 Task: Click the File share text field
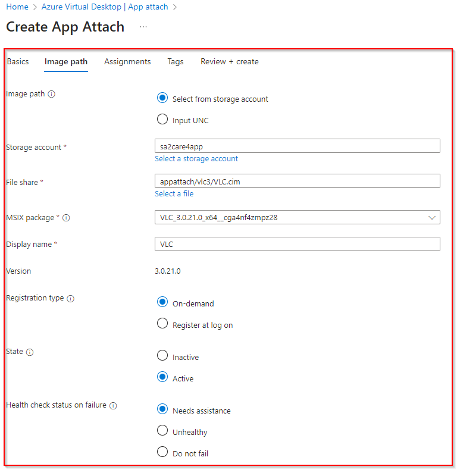tap(297, 181)
